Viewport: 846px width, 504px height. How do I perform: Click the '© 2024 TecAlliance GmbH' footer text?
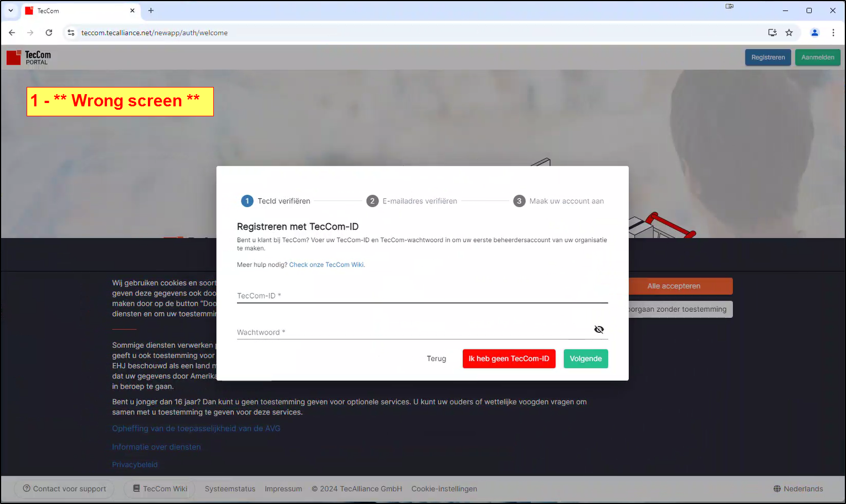coord(357,489)
